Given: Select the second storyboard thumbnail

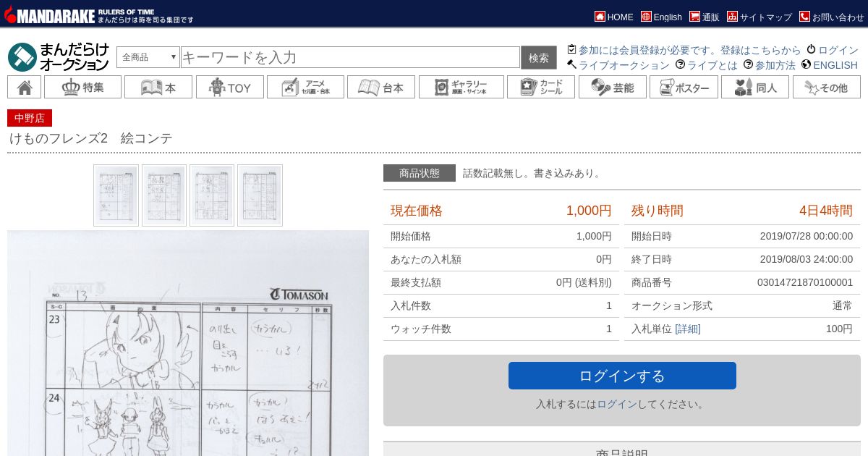Looking at the screenshot, I should click(164, 195).
